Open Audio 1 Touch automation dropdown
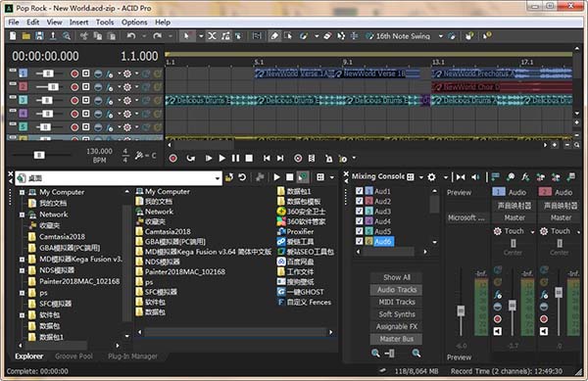This screenshot has width=588, height=381. [532, 232]
